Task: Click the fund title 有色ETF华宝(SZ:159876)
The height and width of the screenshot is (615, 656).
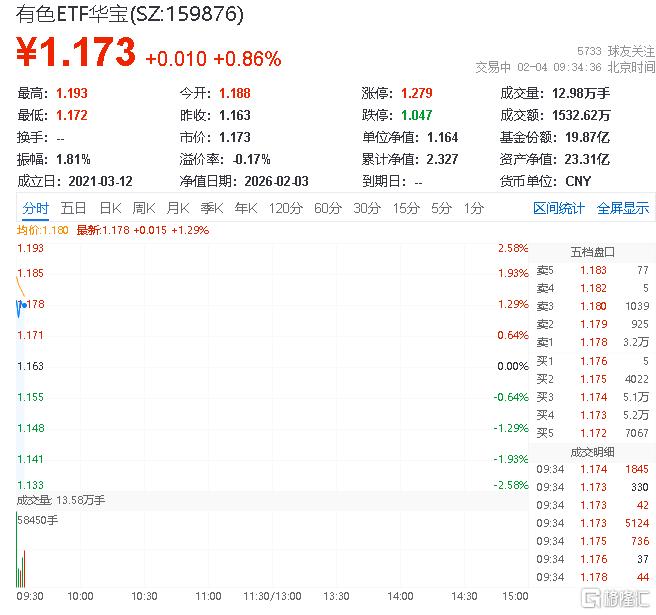Action: pos(130,14)
